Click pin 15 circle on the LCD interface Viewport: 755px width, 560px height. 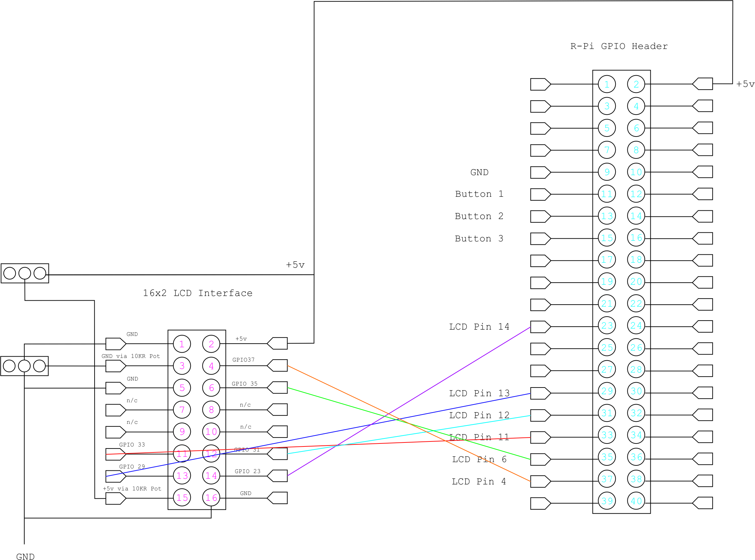click(x=182, y=498)
